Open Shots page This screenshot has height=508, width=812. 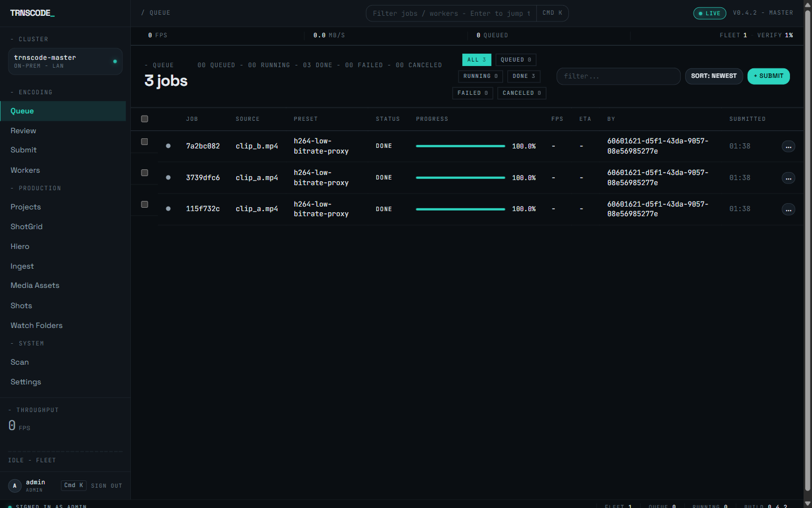pyautogui.click(x=63, y=306)
